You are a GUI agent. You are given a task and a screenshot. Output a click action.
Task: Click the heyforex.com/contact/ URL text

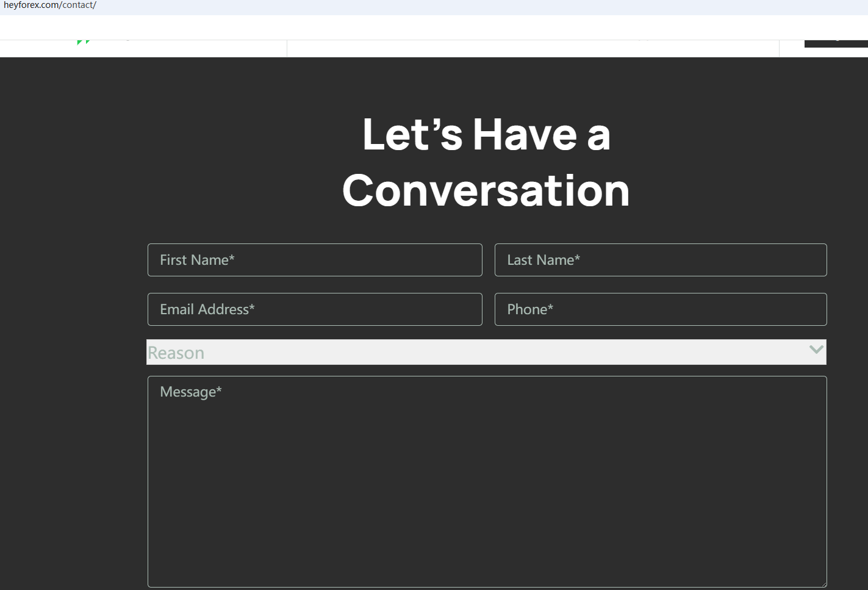50,5
